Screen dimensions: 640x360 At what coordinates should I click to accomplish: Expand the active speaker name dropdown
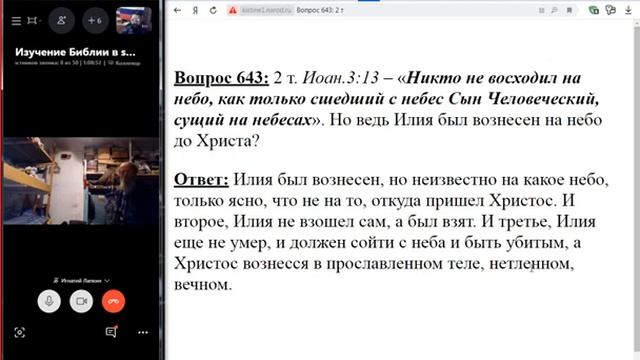click(x=81, y=280)
